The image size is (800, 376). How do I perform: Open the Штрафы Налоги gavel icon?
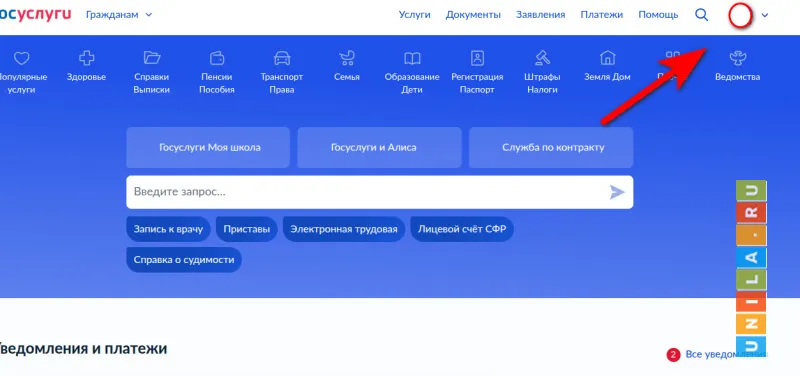[x=542, y=58]
